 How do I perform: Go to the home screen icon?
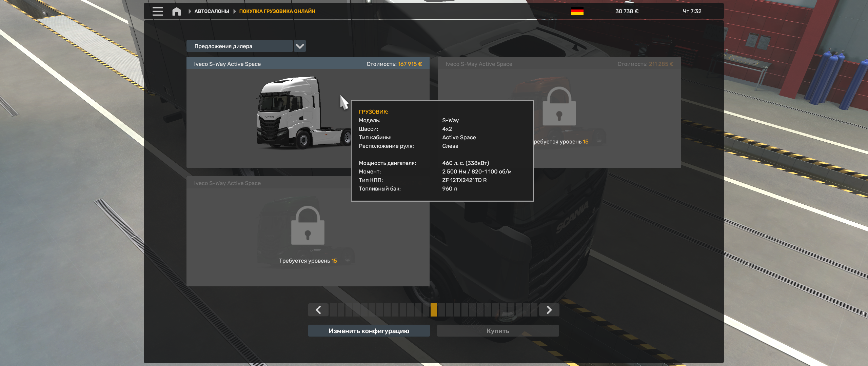[176, 11]
